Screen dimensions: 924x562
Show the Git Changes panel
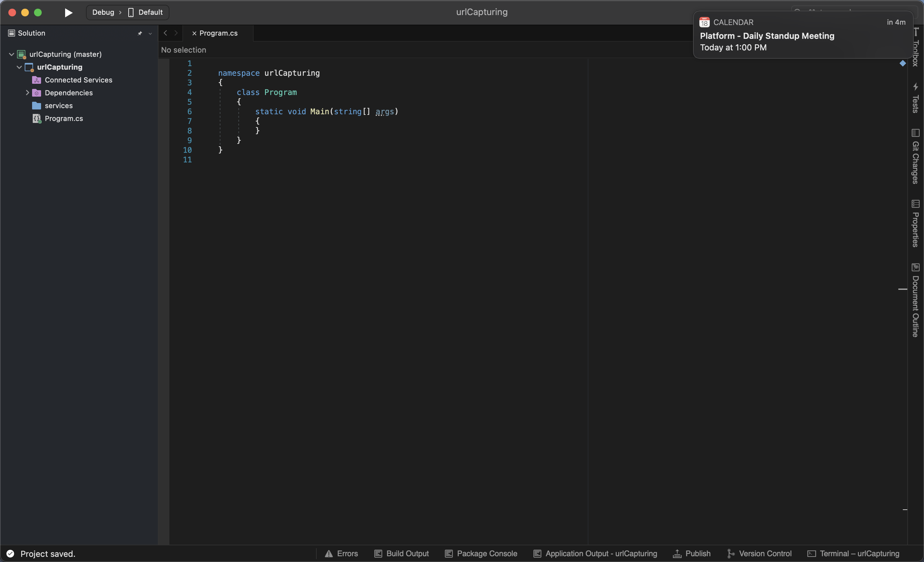pos(916,158)
